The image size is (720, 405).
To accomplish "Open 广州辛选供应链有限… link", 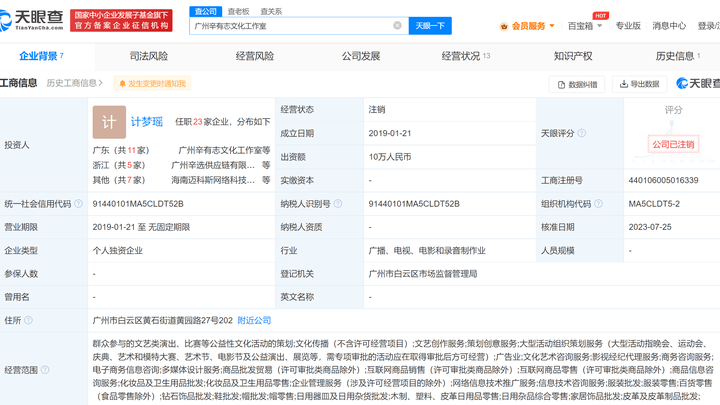I will (213, 165).
